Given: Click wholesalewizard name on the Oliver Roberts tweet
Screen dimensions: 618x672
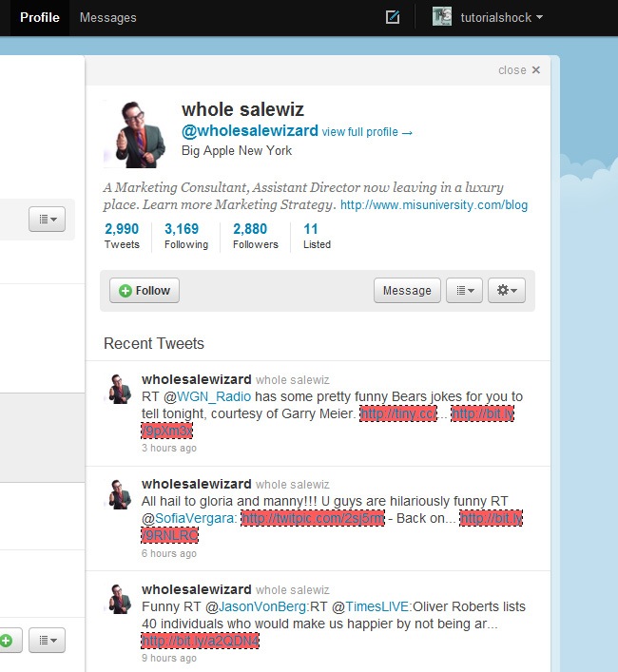Looking at the screenshot, I should click(197, 589).
